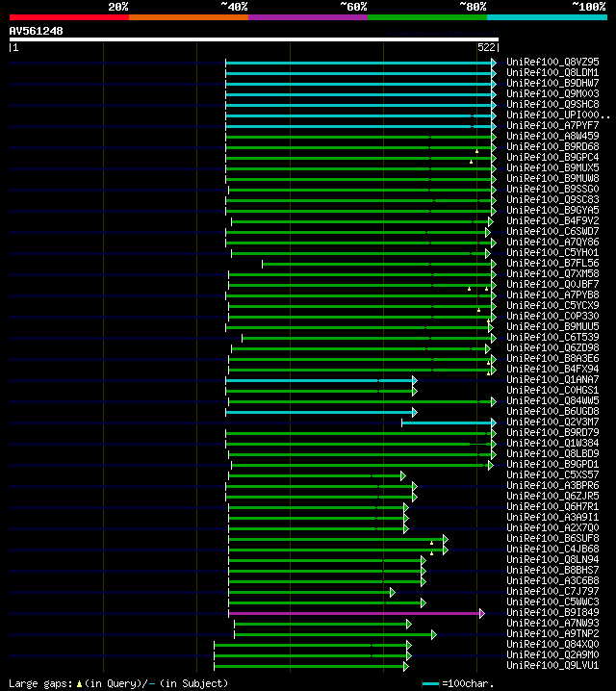Click the UniRef100_B6UGD8 label
Viewport: 616px width, 691px height.
(552, 411)
